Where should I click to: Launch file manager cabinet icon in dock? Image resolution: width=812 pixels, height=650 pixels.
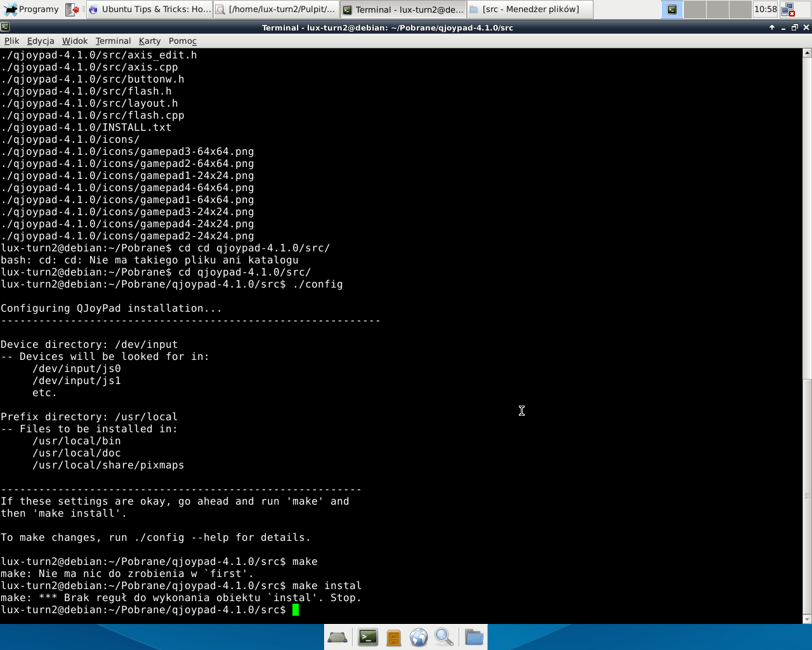394,637
